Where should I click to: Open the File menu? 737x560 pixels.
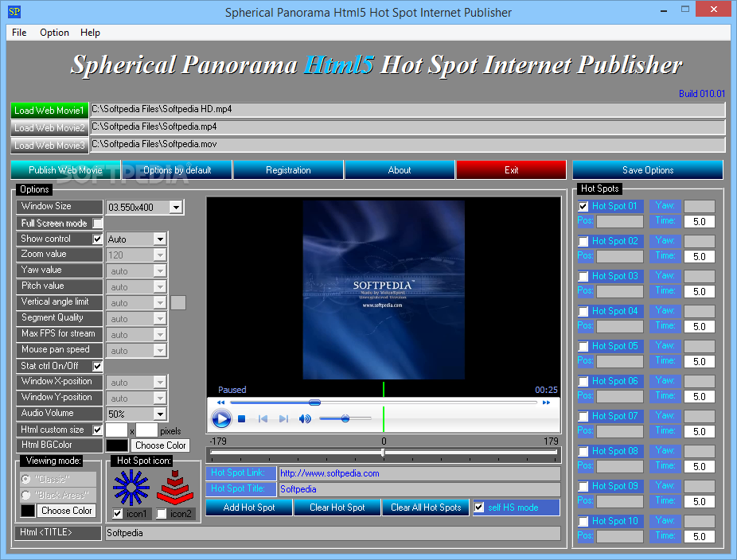pos(19,33)
